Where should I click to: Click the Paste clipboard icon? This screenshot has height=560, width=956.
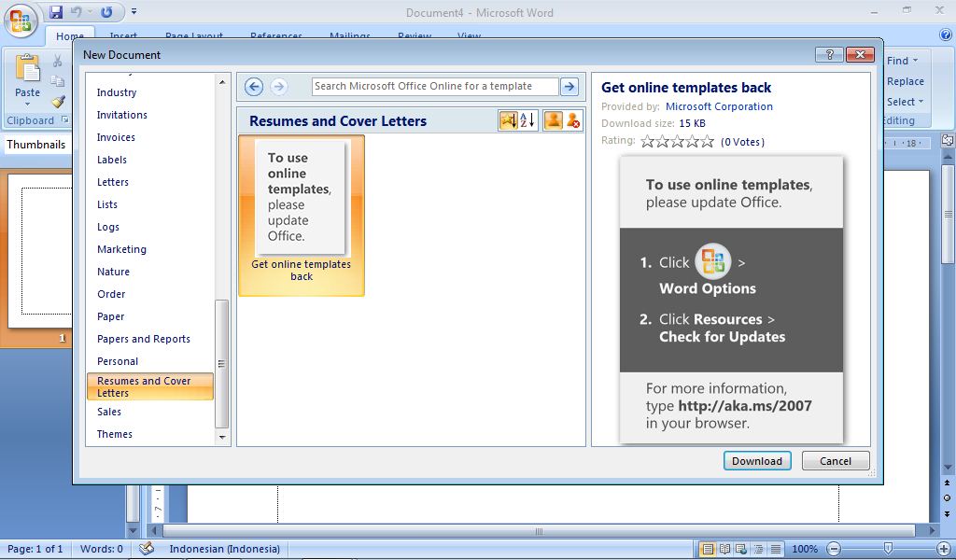[x=27, y=68]
